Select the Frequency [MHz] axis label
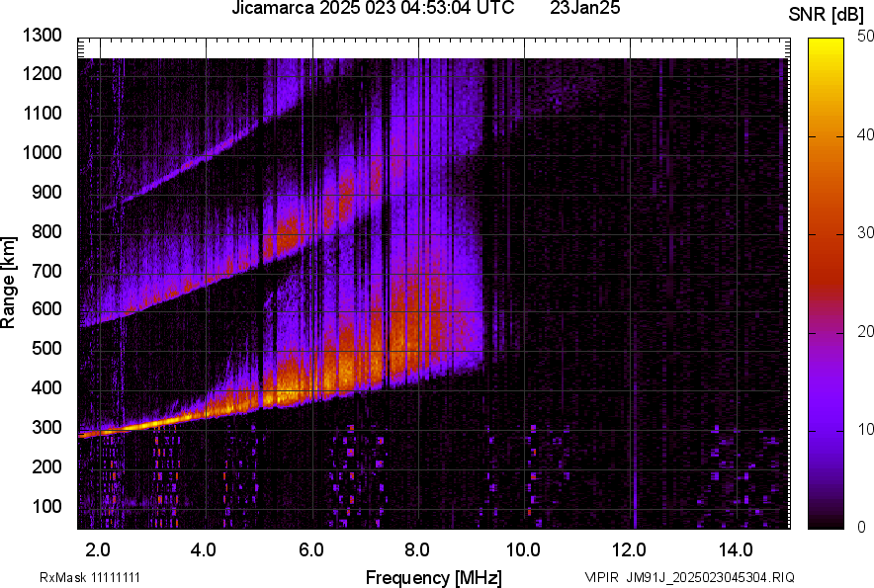This screenshot has width=874, height=588. 433,577
